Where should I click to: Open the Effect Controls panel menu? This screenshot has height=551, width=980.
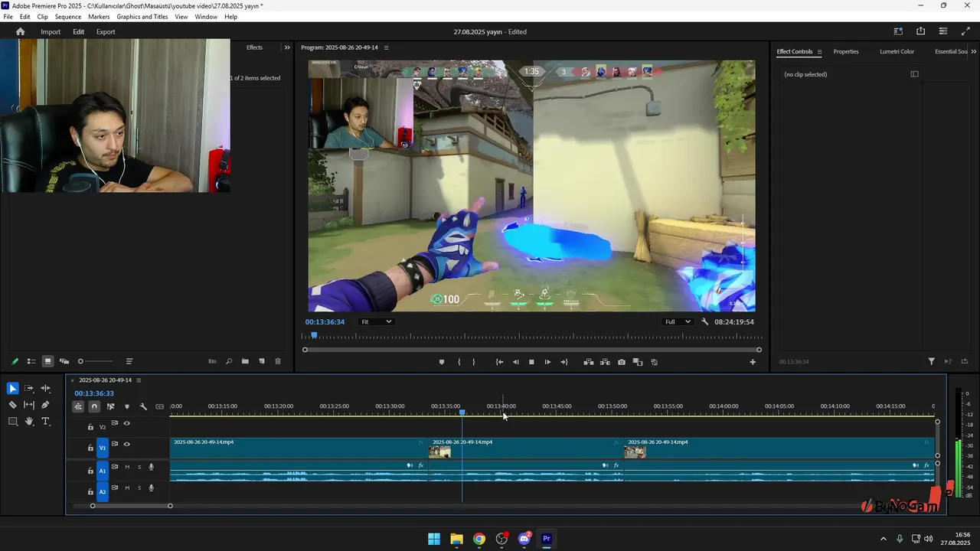pos(819,52)
